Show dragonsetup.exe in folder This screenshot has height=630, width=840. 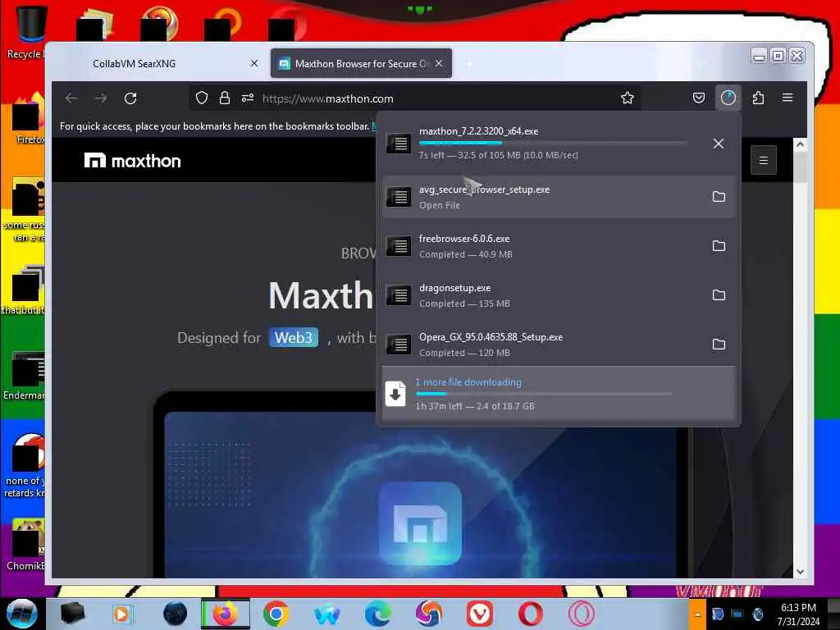click(x=719, y=295)
